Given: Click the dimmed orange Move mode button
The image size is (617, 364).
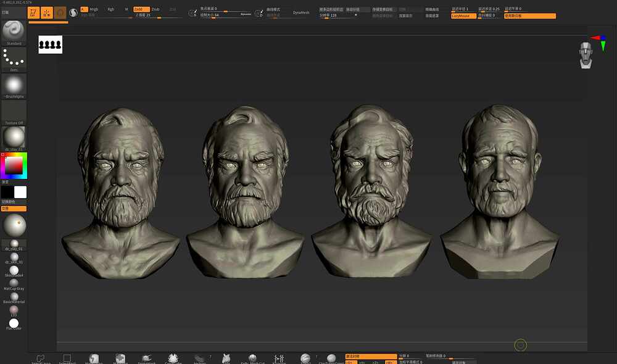Looking at the screenshot, I should (x=60, y=13).
